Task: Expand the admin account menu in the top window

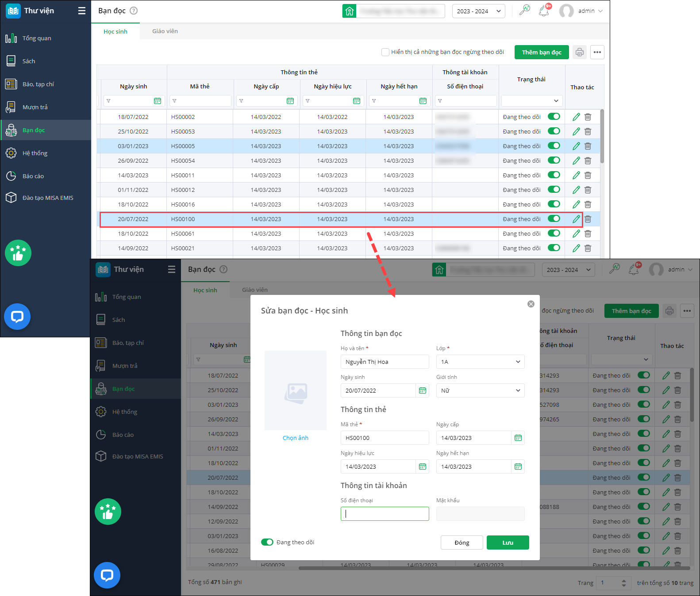Action: (590, 11)
